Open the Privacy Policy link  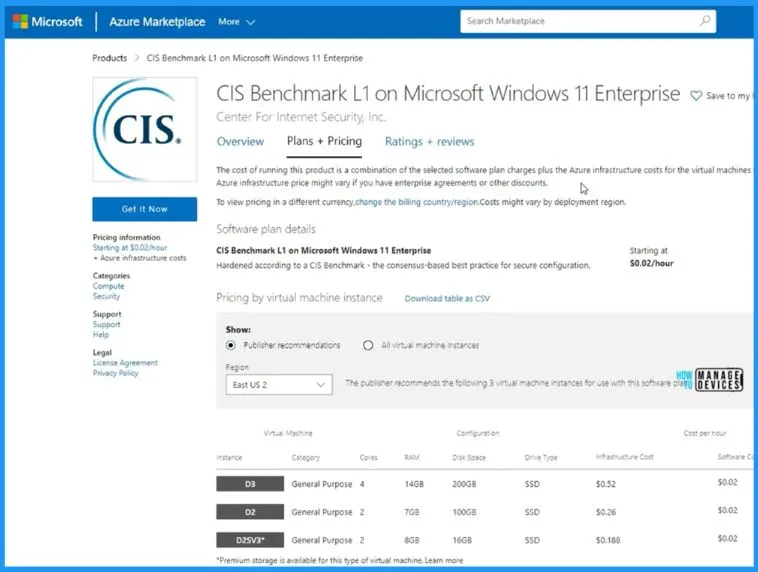coord(116,373)
